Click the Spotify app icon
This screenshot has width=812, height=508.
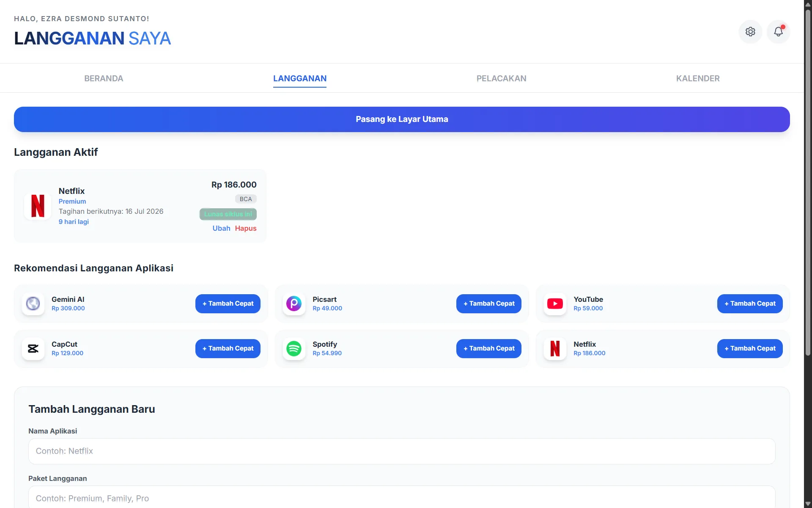point(294,348)
